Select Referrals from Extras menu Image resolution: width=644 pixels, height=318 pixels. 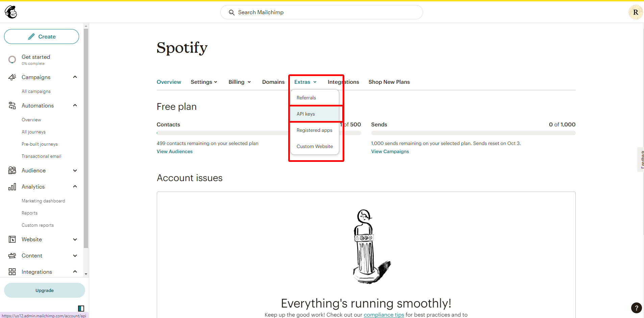pyautogui.click(x=315, y=98)
